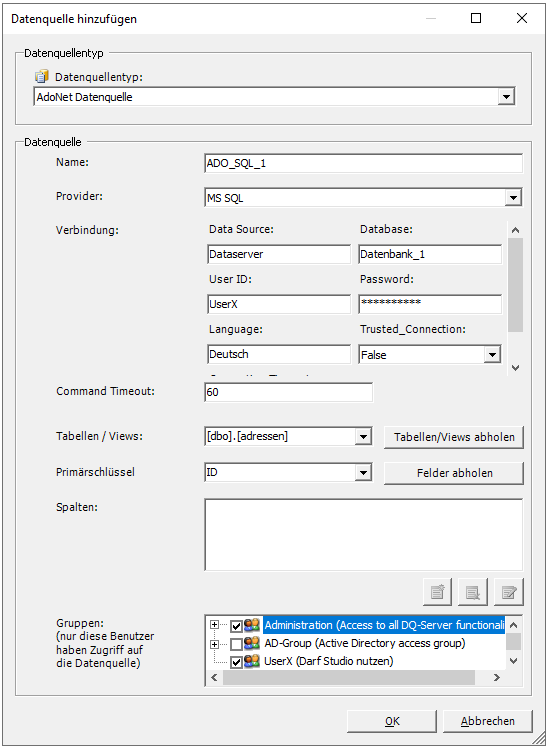Click the Felder abholen button
The width and height of the screenshot is (549, 750).
point(454,473)
